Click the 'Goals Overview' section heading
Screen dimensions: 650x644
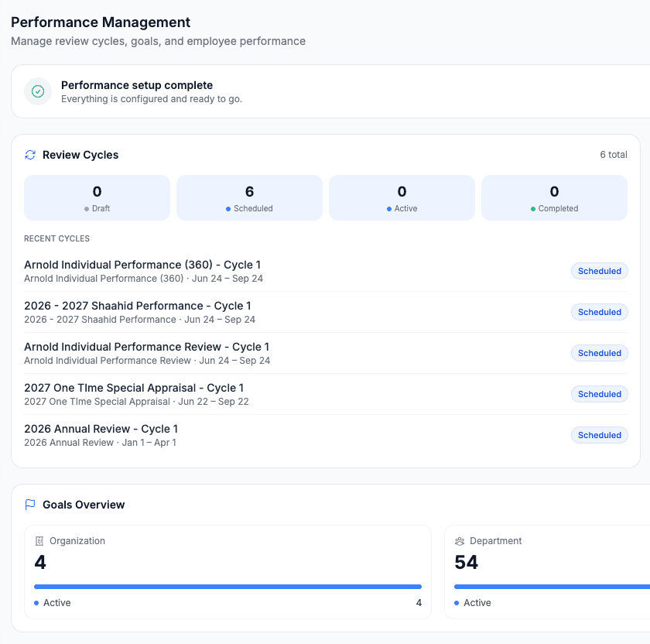point(84,505)
